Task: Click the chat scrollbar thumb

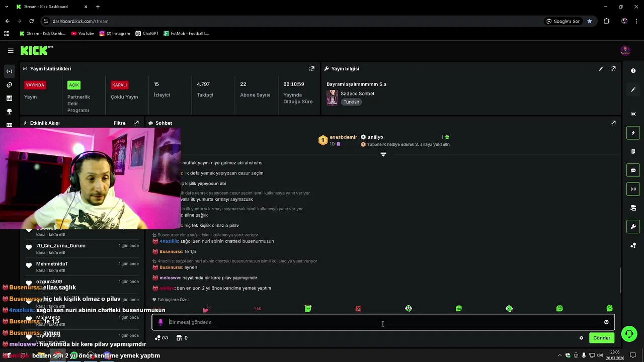Action: click(620, 281)
